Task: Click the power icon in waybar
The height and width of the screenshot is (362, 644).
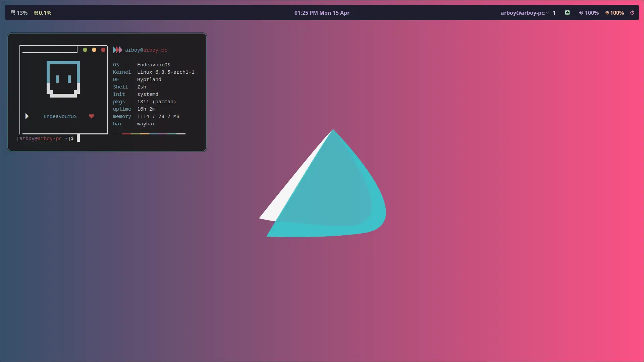Action: pyautogui.click(x=632, y=13)
